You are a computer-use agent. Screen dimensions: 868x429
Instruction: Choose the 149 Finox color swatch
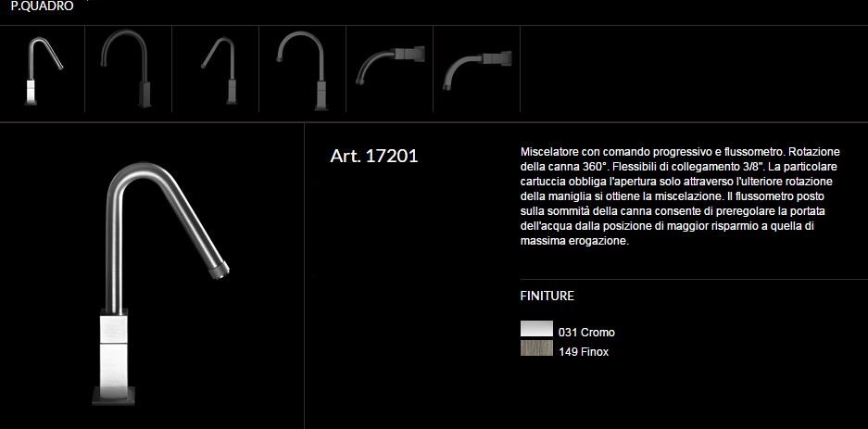coord(536,350)
